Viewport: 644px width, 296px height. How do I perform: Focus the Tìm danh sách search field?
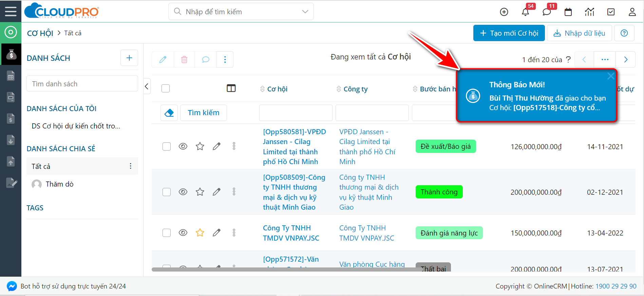tap(82, 84)
